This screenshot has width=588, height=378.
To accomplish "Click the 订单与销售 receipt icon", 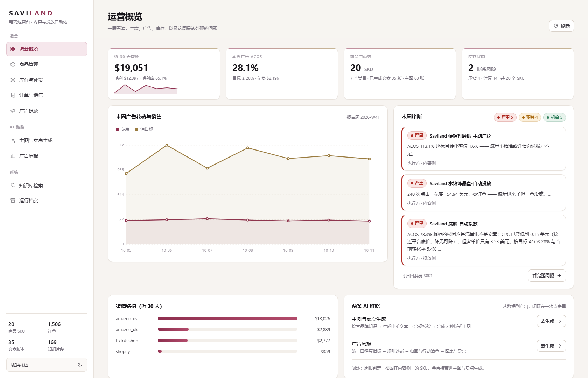I will (x=13, y=95).
